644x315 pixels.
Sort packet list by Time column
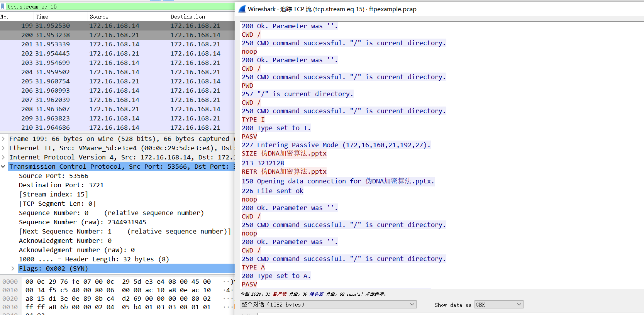pyautogui.click(x=61, y=17)
